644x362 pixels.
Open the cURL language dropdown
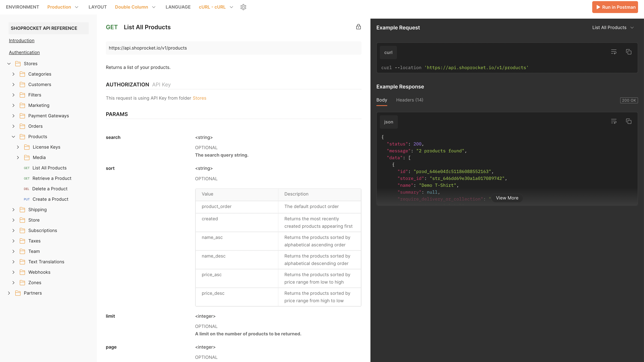[x=216, y=7]
